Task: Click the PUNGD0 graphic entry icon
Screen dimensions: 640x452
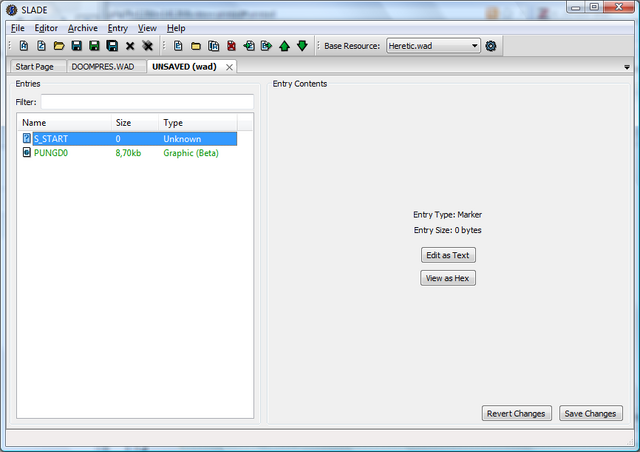Action: coord(27,153)
